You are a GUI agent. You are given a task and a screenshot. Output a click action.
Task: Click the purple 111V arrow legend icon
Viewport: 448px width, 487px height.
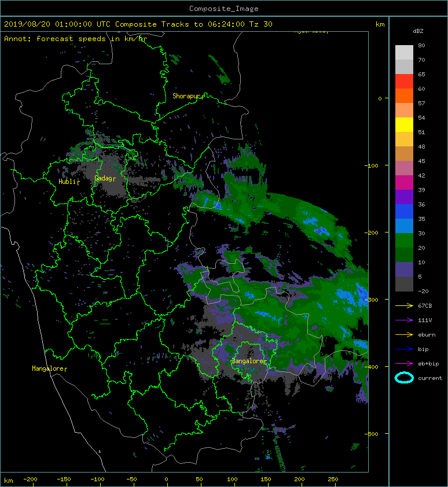[404, 320]
